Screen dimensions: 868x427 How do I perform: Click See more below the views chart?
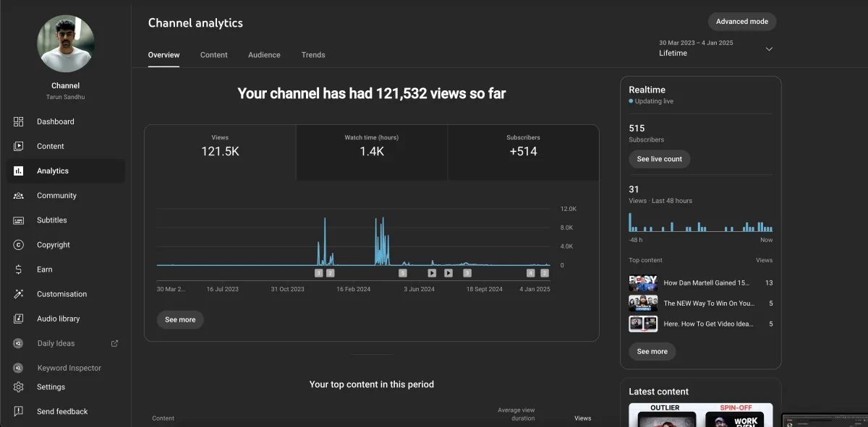180,319
